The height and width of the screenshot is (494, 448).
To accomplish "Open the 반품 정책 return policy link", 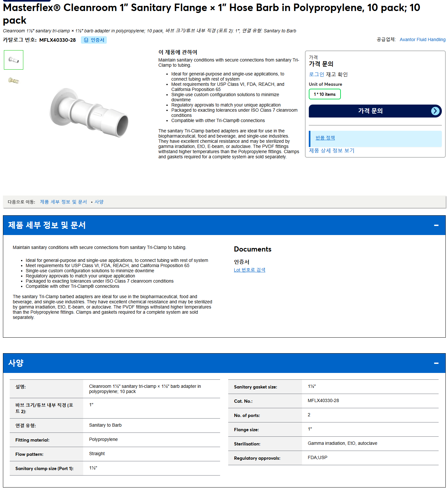I will pyautogui.click(x=325, y=138).
